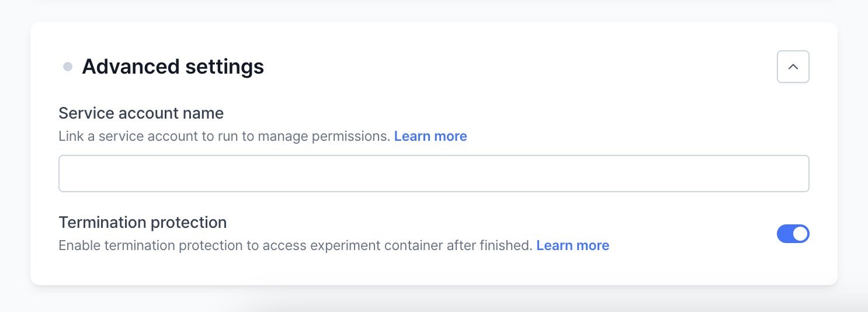The width and height of the screenshot is (868, 312).
Task: Click the gray dot beside Advanced settings
Action: (x=68, y=67)
